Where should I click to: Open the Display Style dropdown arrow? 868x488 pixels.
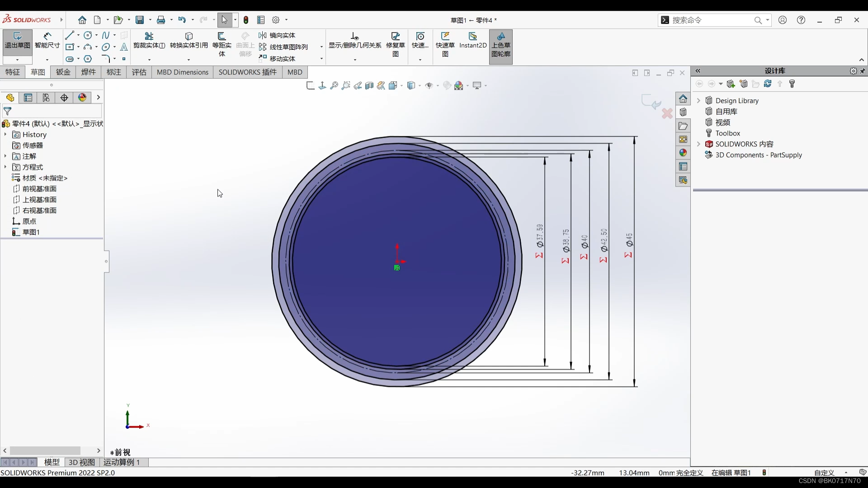[420, 85]
